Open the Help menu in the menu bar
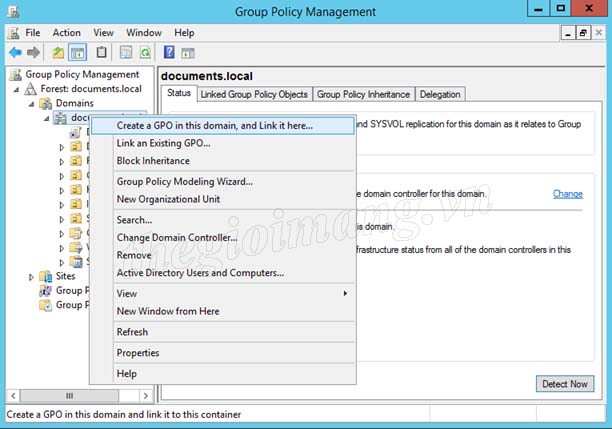 point(184,33)
